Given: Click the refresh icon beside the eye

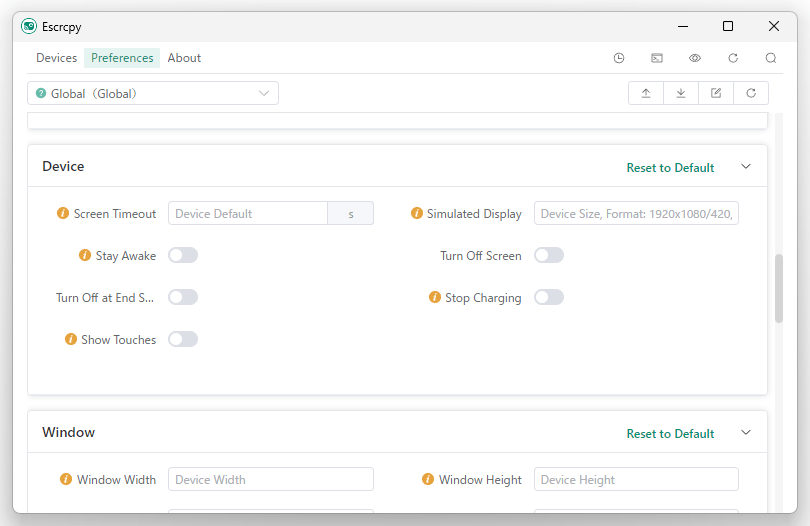Looking at the screenshot, I should [x=733, y=58].
